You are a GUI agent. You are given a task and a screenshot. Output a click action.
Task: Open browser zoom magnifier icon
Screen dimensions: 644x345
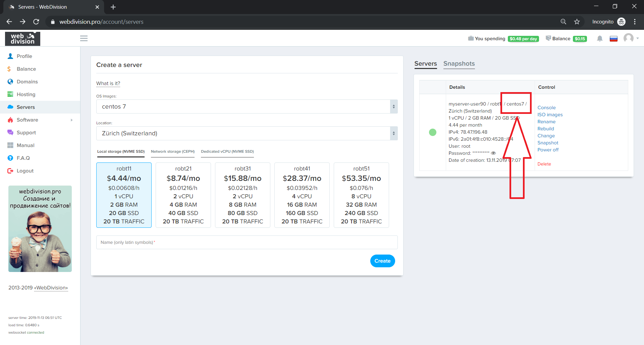[x=563, y=22]
